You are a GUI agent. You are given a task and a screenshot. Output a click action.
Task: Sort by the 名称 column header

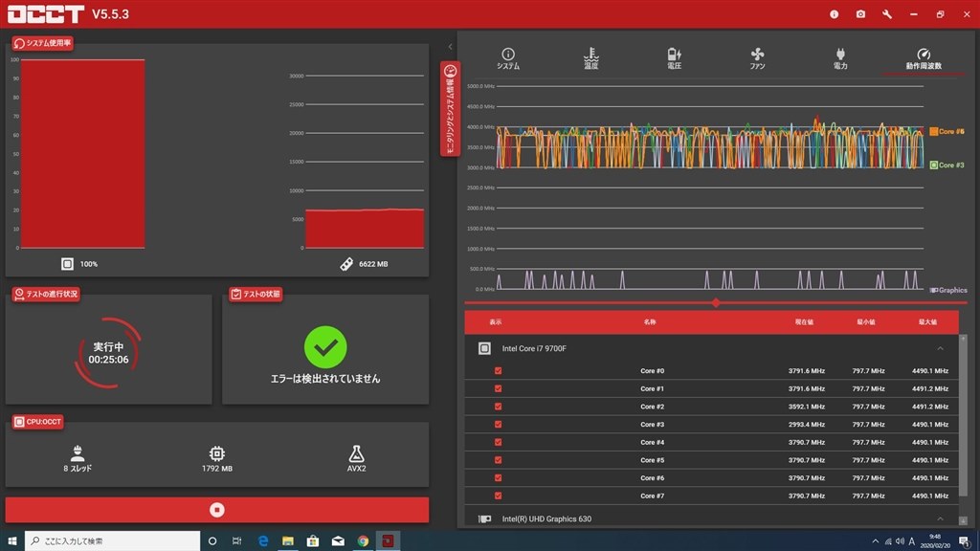click(650, 321)
